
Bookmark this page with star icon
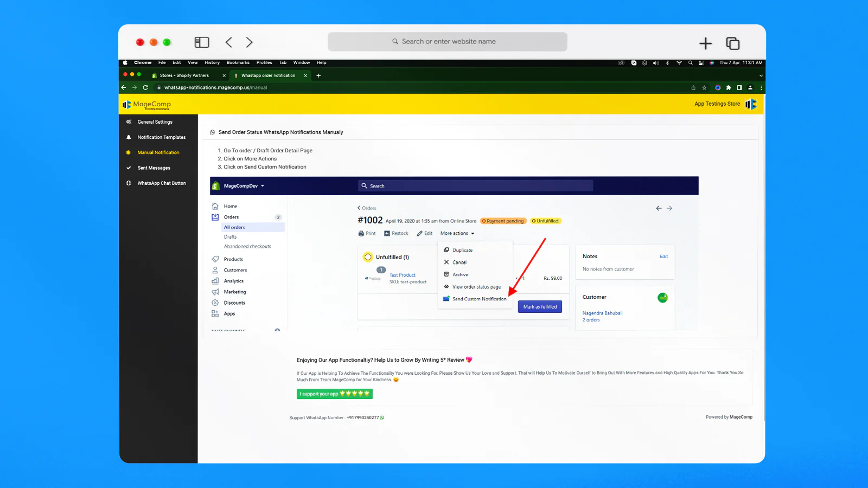(x=704, y=87)
